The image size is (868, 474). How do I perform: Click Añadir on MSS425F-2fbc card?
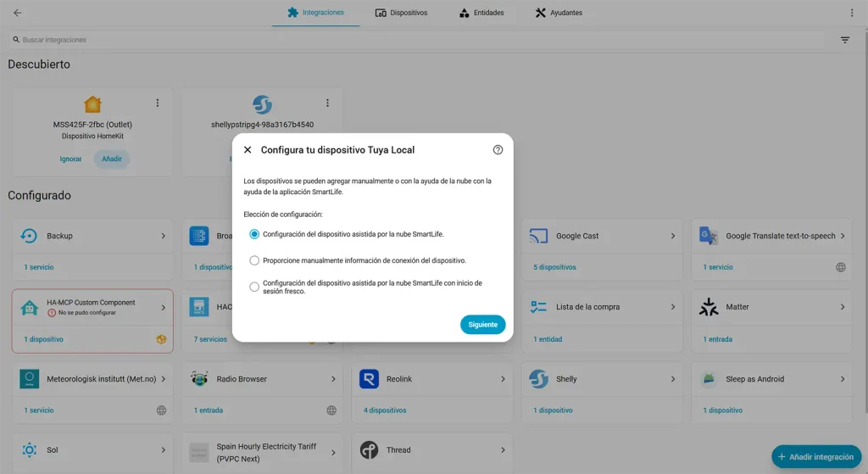coord(111,159)
